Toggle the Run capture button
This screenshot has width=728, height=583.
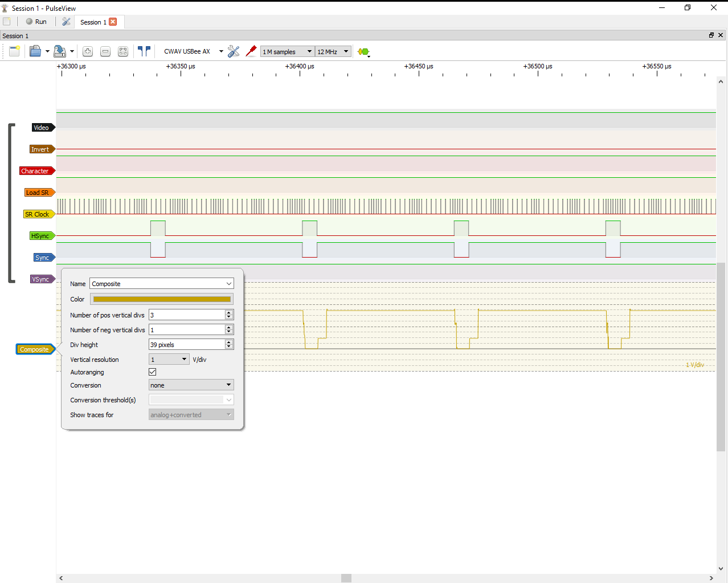point(36,22)
